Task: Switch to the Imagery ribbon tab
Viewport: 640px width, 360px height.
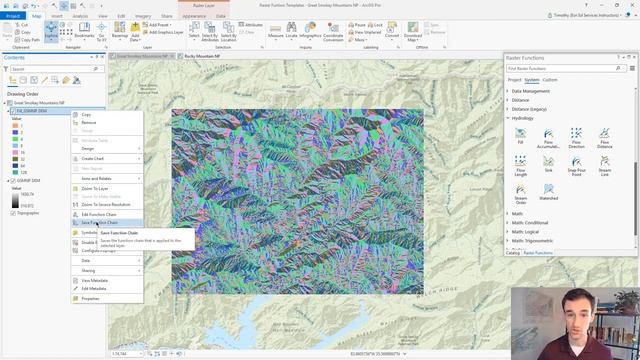Action: (x=143, y=16)
